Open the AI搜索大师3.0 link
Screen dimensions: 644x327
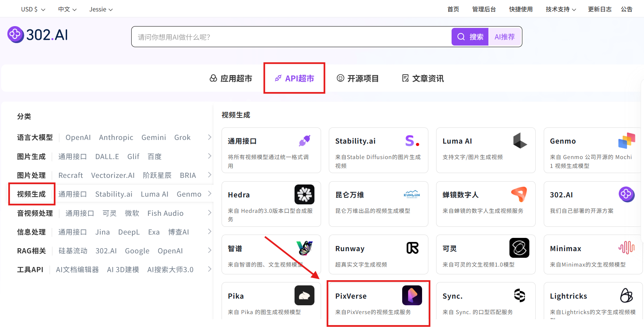170,270
